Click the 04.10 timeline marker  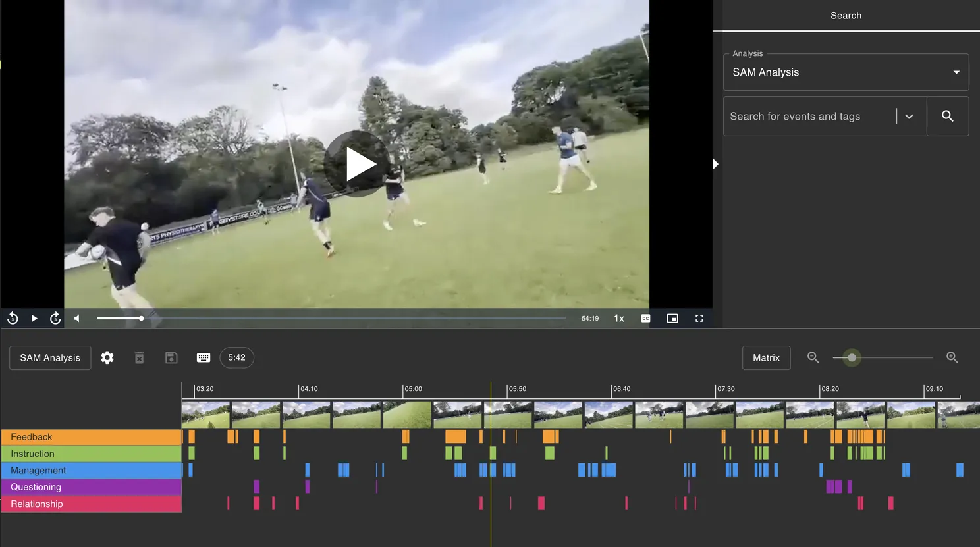pyautogui.click(x=309, y=389)
